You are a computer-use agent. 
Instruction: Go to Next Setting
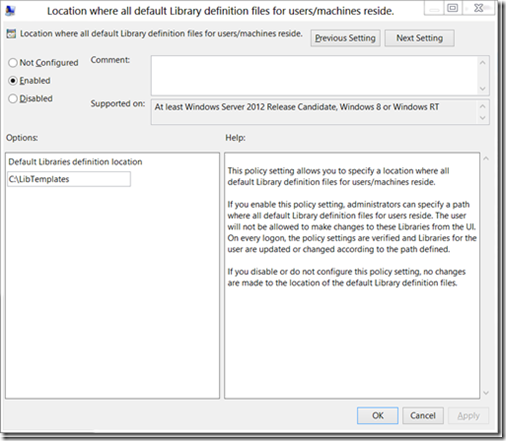coord(419,38)
